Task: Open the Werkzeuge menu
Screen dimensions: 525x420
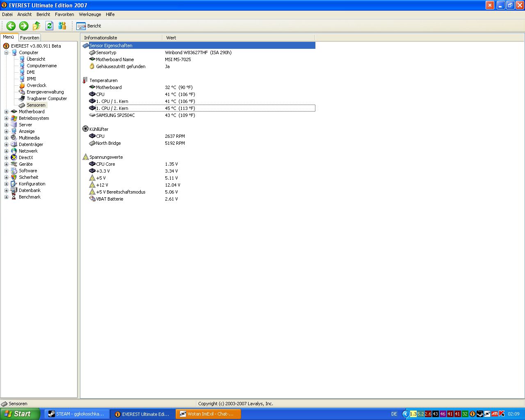Action: [90, 14]
